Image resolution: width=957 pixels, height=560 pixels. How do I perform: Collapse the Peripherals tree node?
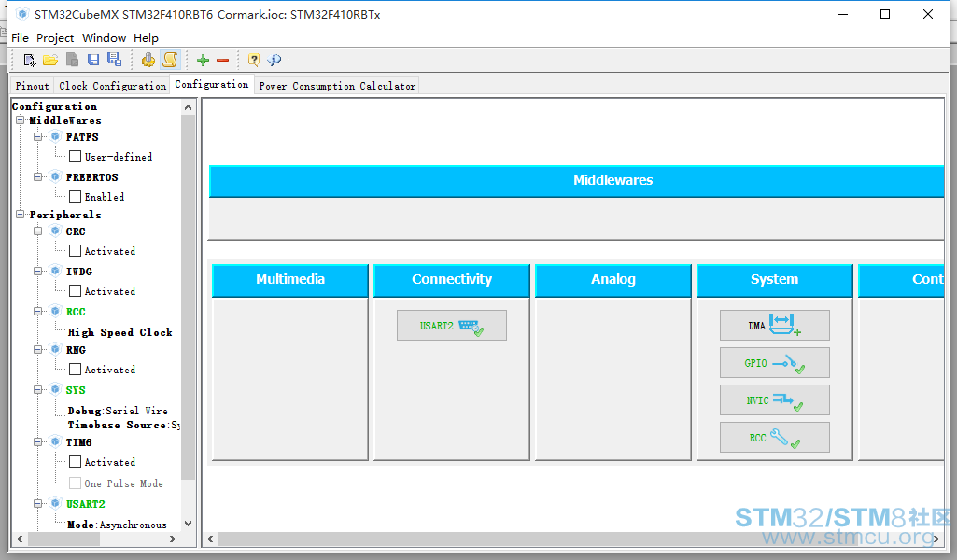coord(21,214)
